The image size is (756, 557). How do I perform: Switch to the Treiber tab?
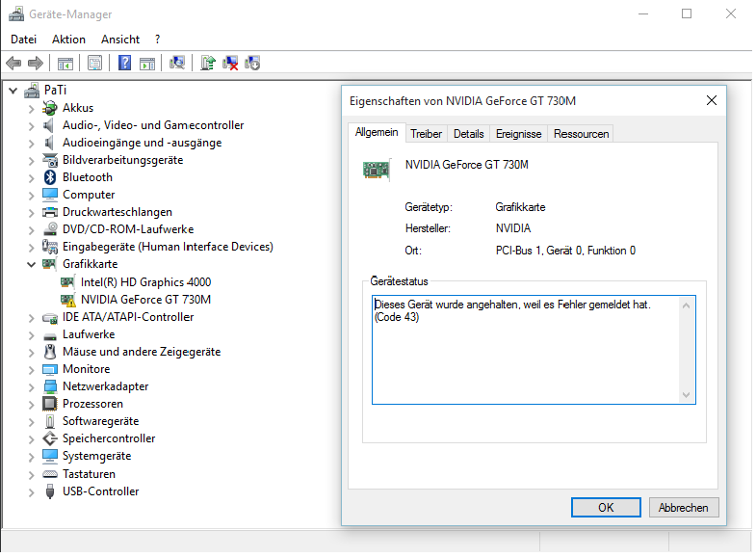point(426,134)
